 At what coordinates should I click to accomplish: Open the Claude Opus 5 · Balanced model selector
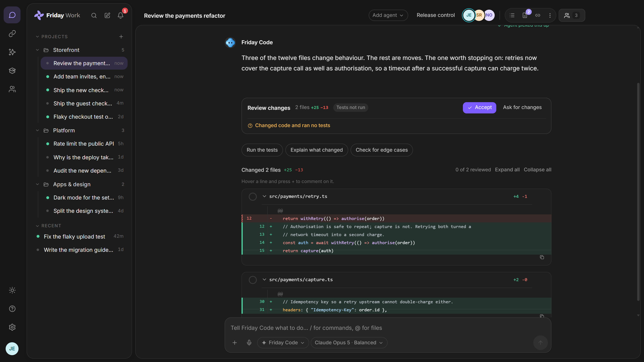pyautogui.click(x=349, y=342)
